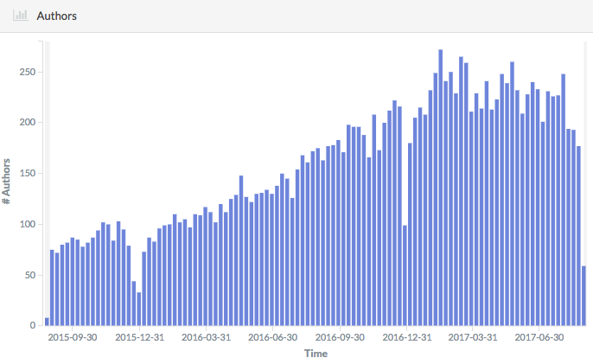Click the 2016-03-31 x-axis label

click(206, 338)
